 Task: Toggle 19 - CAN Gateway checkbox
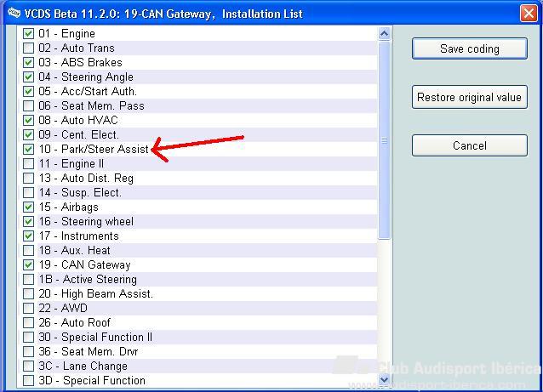point(28,264)
